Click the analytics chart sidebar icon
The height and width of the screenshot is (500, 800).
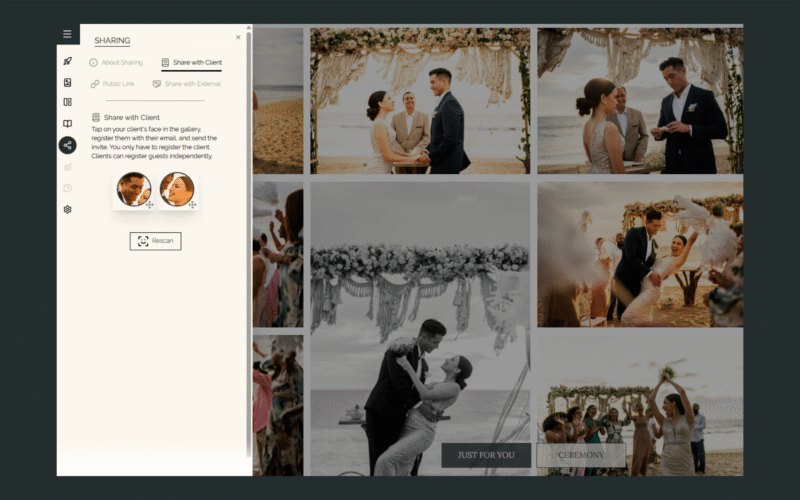tap(67, 167)
